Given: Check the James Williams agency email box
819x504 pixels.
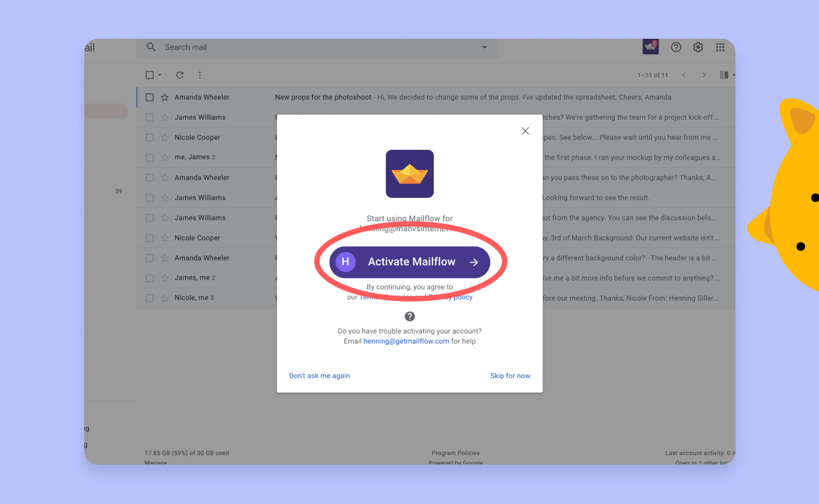Looking at the screenshot, I should (150, 218).
